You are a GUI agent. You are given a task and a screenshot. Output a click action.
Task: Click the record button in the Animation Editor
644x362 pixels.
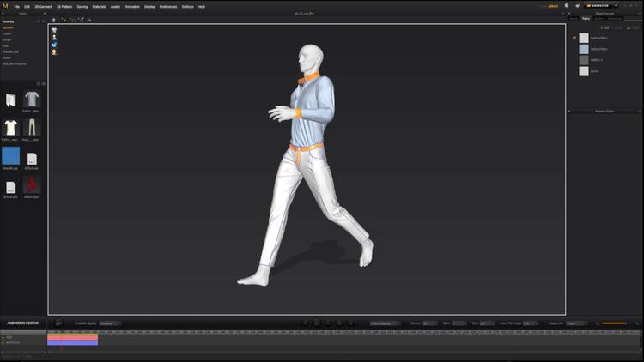(x=58, y=323)
